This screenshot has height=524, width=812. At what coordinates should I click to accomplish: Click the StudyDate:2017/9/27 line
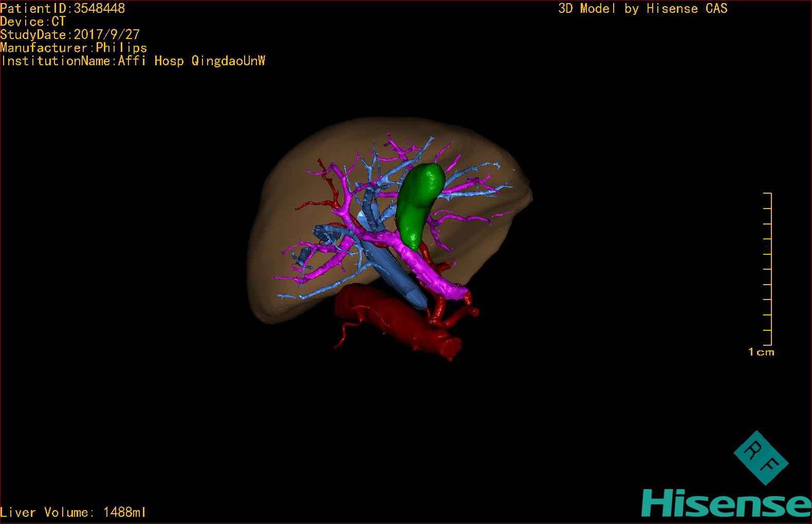(x=70, y=35)
